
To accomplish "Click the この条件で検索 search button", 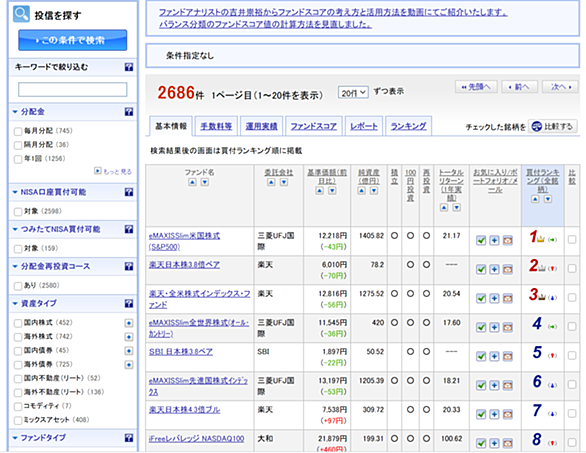I will pyautogui.click(x=73, y=40).
